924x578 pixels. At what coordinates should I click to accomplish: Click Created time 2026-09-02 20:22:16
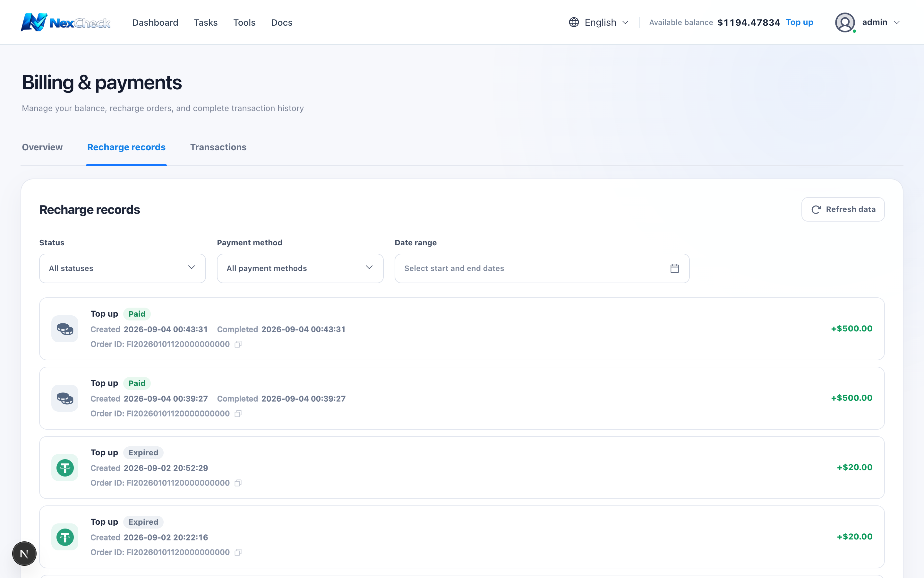tap(166, 538)
